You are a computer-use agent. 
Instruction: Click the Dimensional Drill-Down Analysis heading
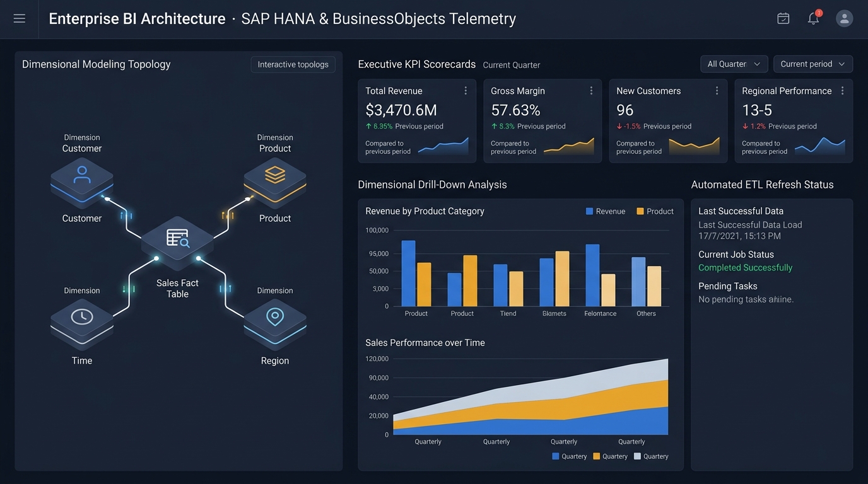pyautogui.click(x=432, y=185)
